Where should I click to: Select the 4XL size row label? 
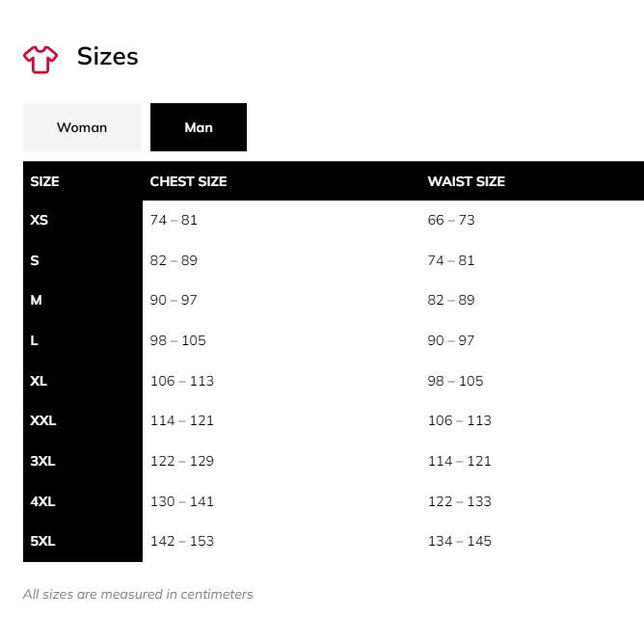42,501
